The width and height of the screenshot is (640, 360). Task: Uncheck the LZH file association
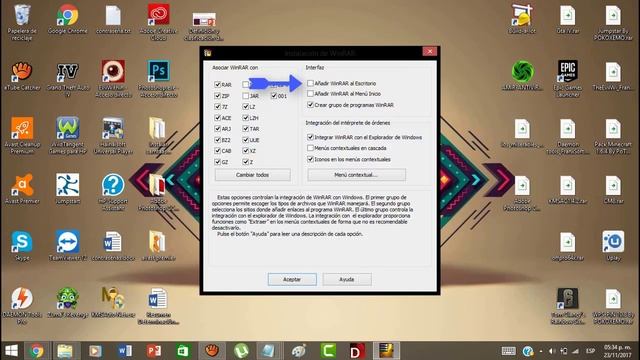(245, 118)
